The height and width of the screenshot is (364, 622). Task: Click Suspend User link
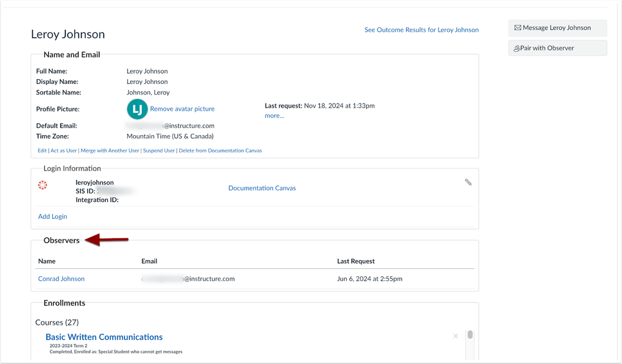click(159, 151)
